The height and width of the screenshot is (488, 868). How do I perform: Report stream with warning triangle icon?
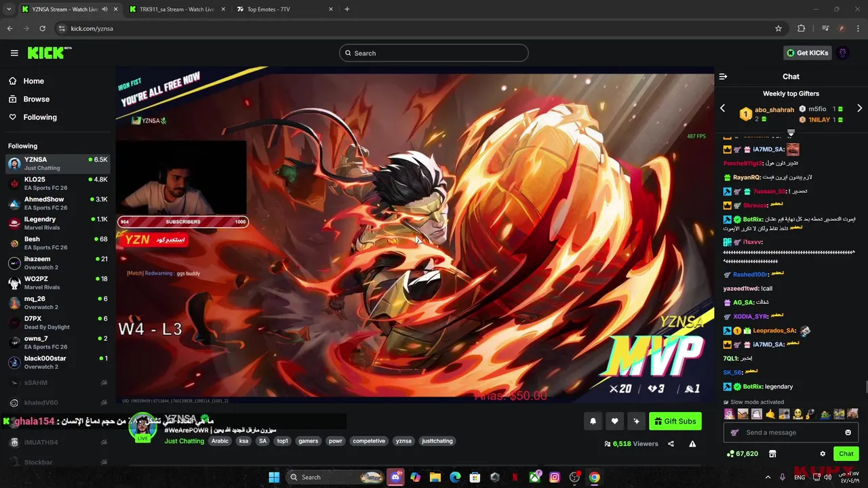click(692, 444)
